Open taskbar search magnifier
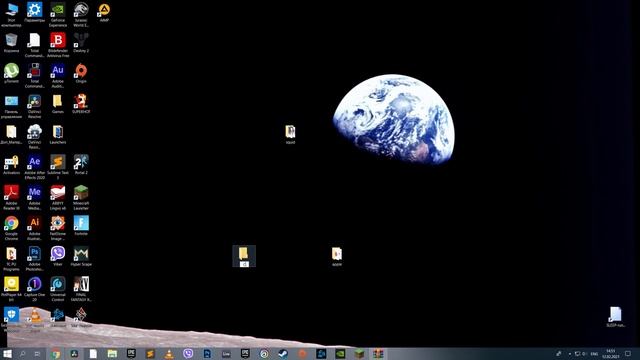 point(22,354)
